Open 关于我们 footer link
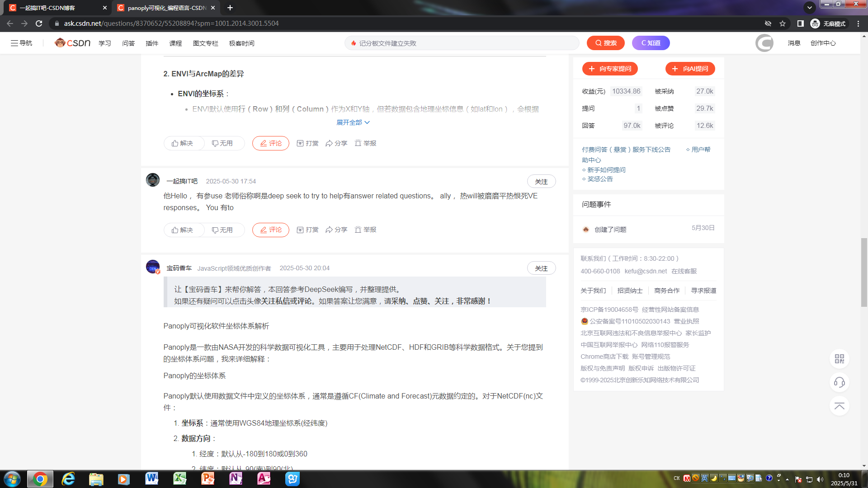 [x=593, y=291]
